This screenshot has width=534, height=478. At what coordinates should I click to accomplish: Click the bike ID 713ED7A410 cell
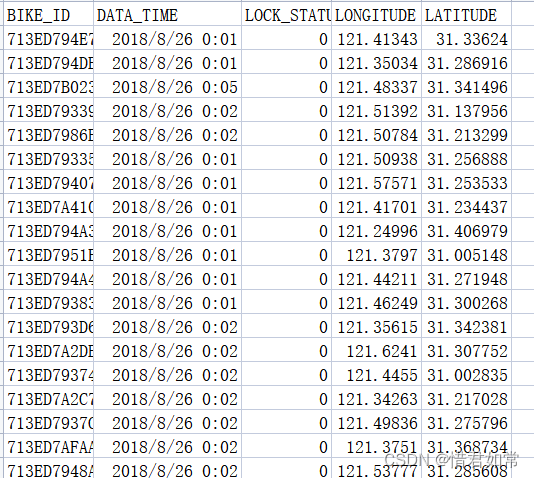pos(48,206)
